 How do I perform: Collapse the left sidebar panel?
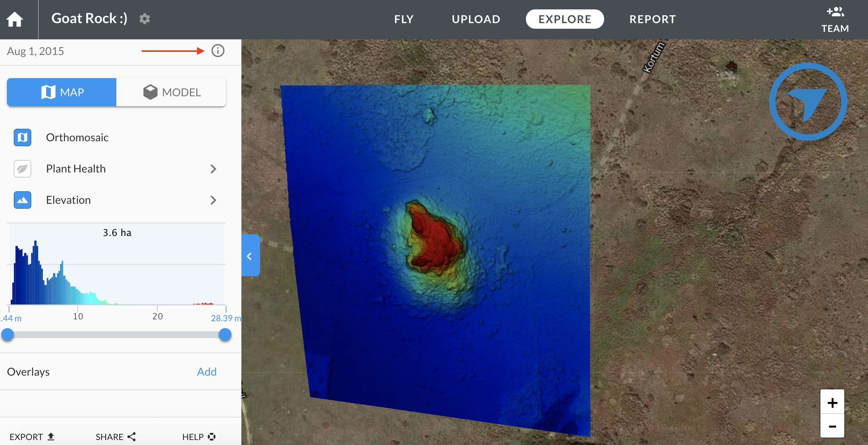pos(250,256)
